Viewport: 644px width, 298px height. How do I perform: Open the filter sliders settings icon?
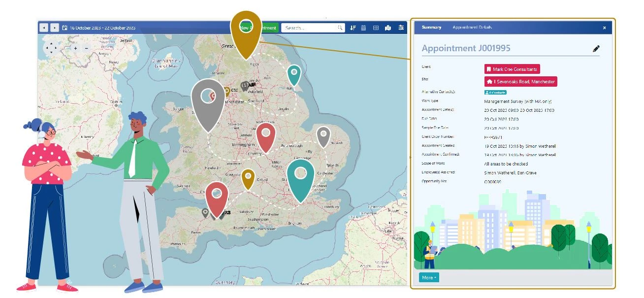[x=401, y=28]
